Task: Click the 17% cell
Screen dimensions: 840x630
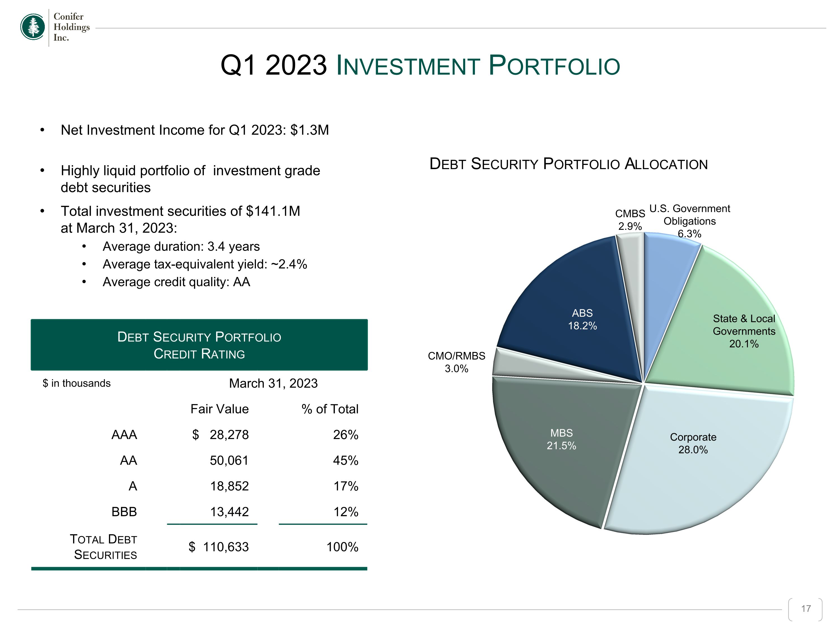Action: point(346,486)
